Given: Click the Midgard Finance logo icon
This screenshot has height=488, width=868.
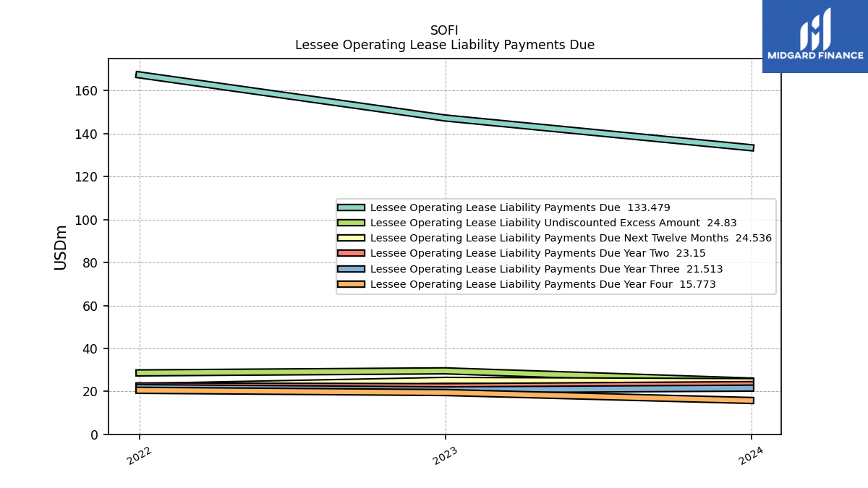Looking at the screenshot, I should tap(815, 29).
